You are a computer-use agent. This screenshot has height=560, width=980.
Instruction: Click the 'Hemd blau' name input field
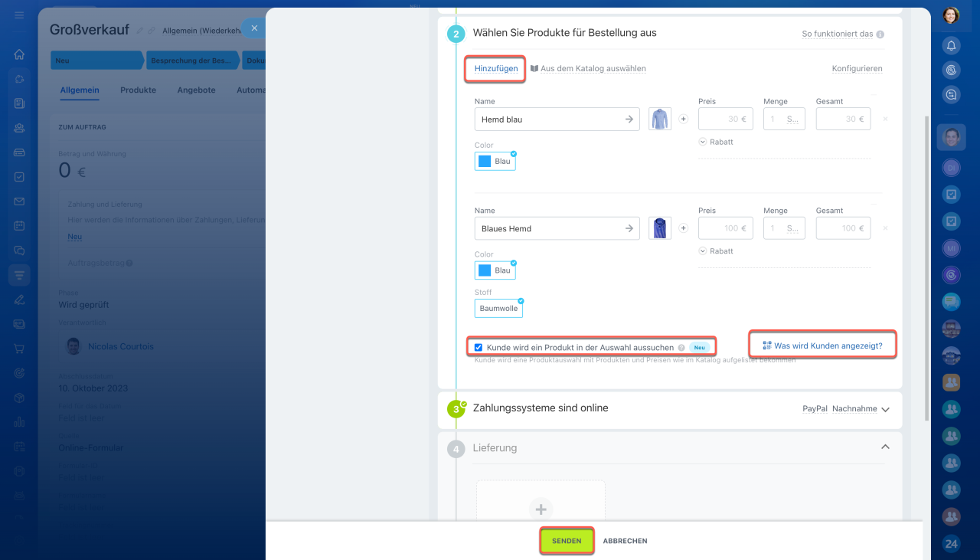pyautogui.click(x=557, y=119)
